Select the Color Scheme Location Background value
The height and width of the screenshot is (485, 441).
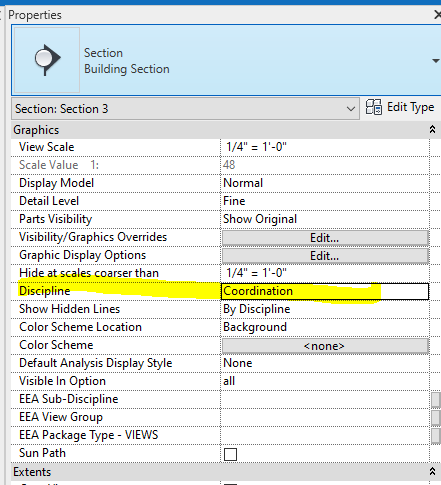325,327
